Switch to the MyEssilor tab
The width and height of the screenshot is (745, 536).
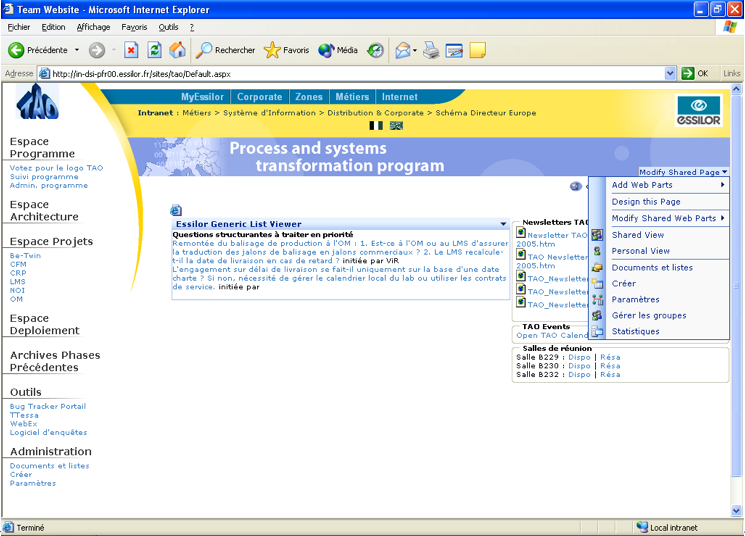[x=202, y=97]
